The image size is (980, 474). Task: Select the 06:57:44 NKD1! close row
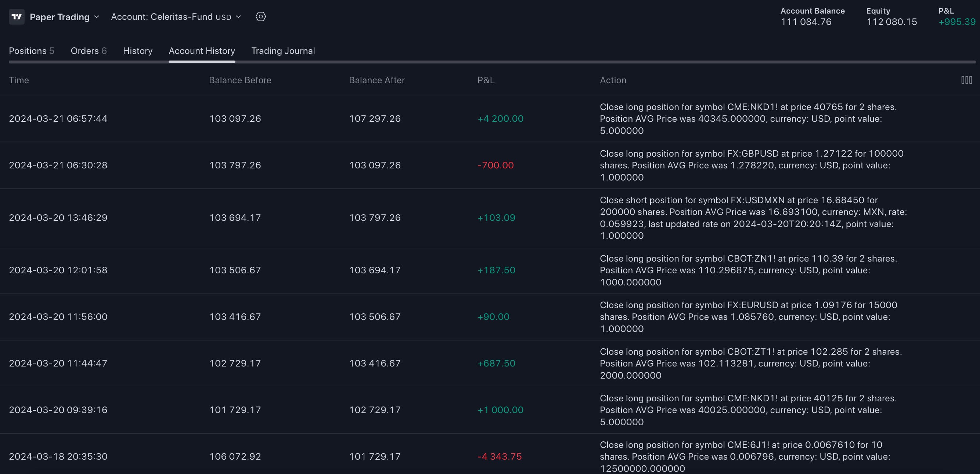58,118
